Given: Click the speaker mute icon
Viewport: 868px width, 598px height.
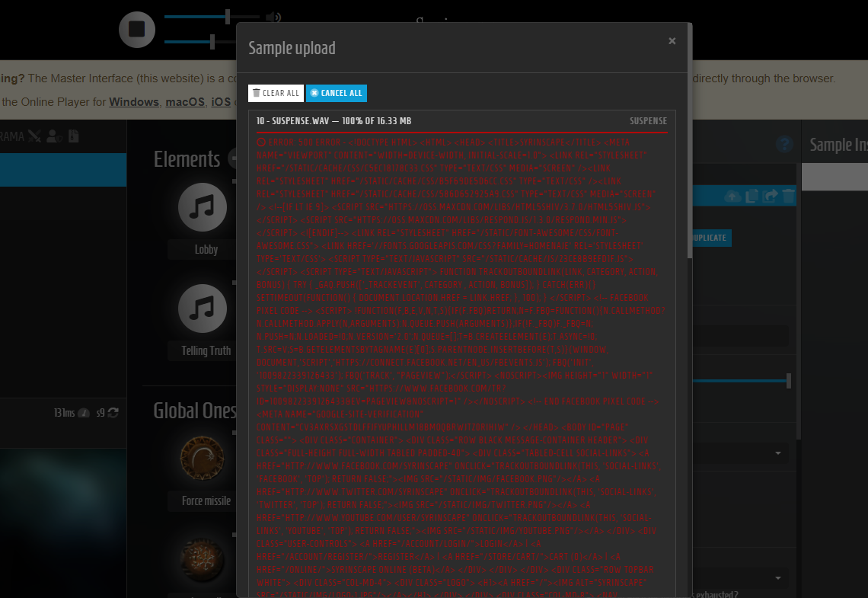Looking at the screenshot, I should coord(273,18).
